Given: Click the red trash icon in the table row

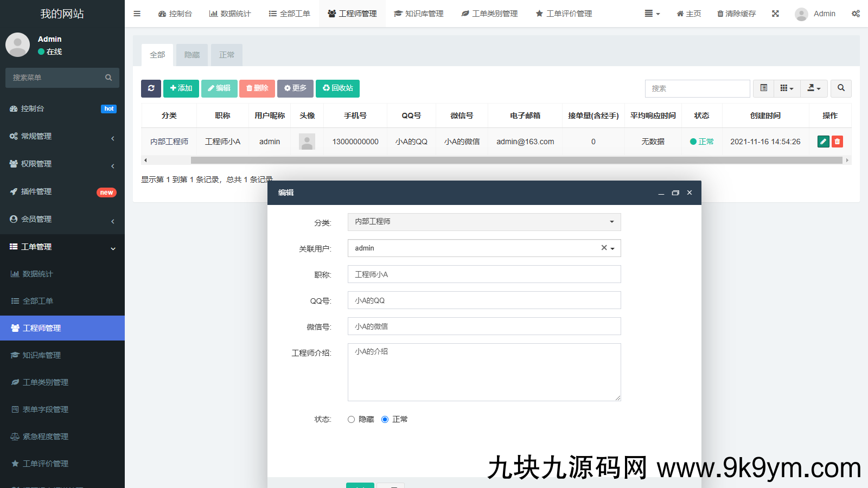Looking at the screenshot, I should pyautogui.click(x=837, y=142).
